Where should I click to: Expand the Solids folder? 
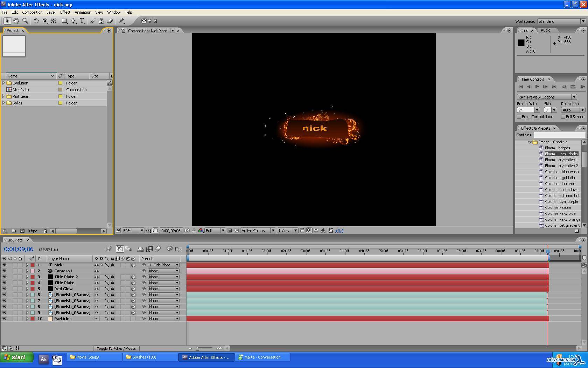[x=3, y=103]
